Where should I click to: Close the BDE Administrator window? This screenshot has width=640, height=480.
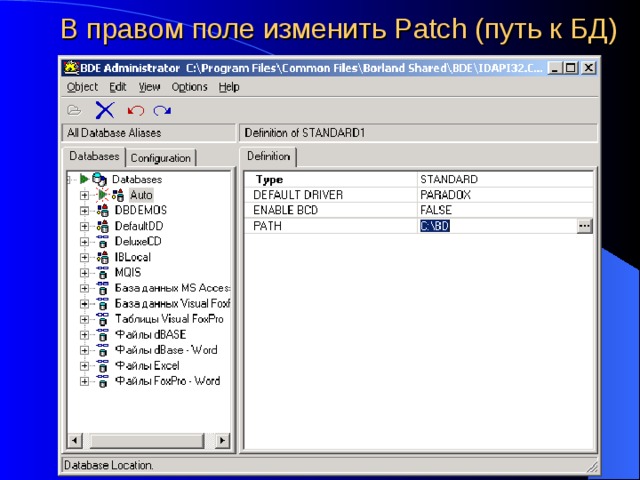click(x=588, y=68)
